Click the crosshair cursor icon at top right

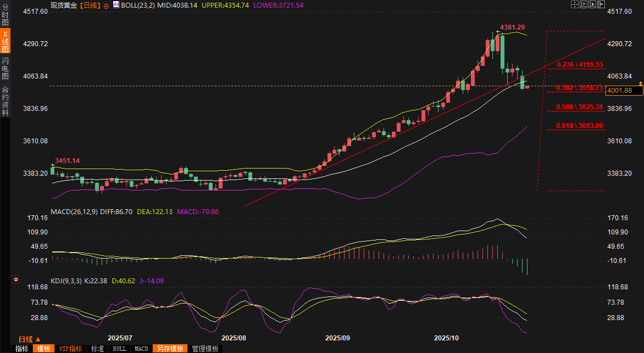tap(575, 4)
